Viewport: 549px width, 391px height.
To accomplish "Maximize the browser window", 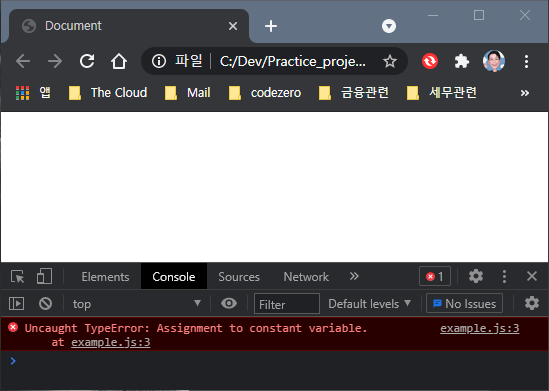I will click(x=479, y=15).
